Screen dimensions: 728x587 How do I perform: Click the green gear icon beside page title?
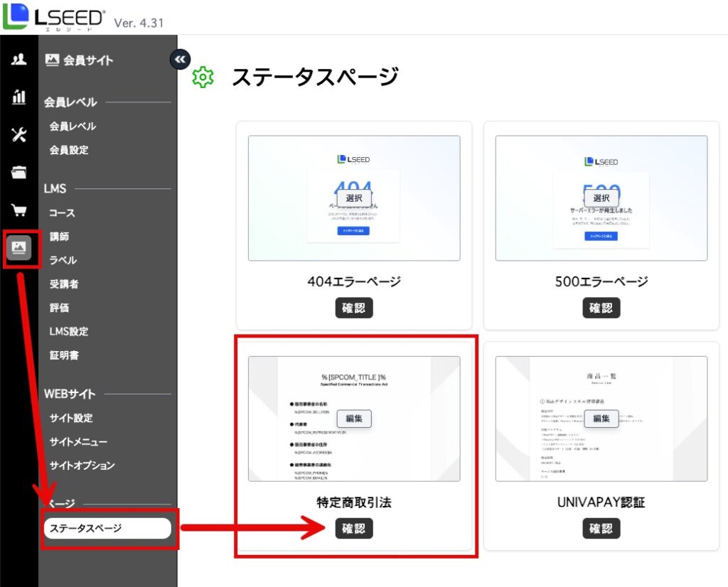click(203, 77)
